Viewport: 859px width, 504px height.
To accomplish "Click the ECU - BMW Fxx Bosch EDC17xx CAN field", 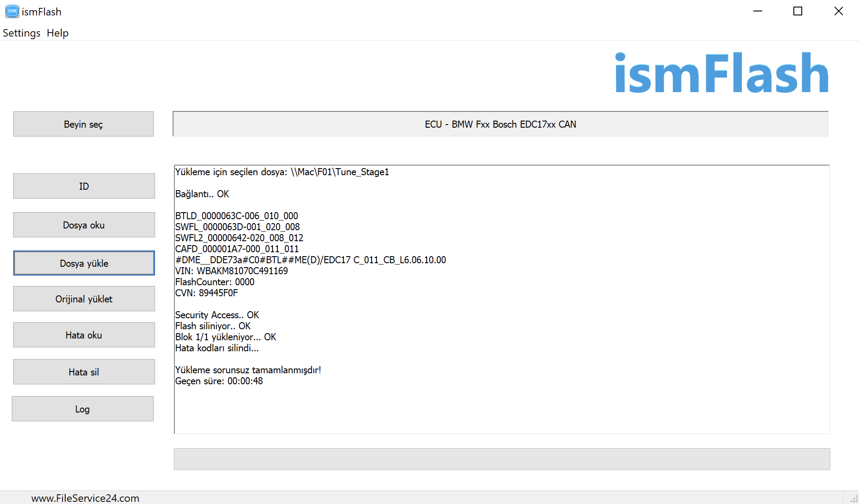I will (x=501, y=124).
